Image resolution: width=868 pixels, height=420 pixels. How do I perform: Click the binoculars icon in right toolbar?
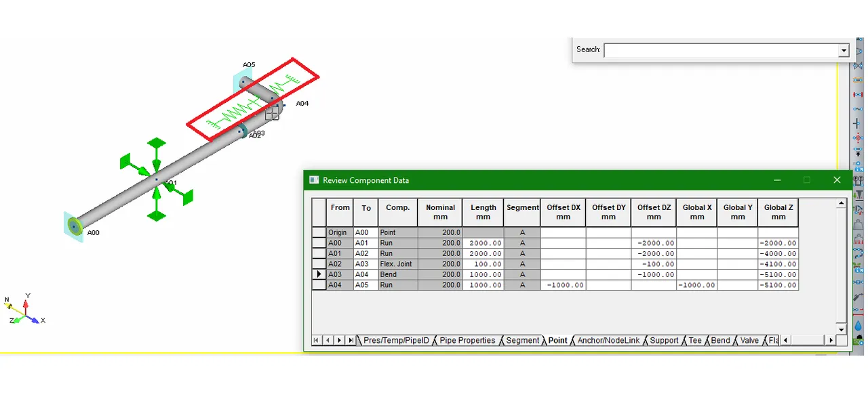click(858, 181)
